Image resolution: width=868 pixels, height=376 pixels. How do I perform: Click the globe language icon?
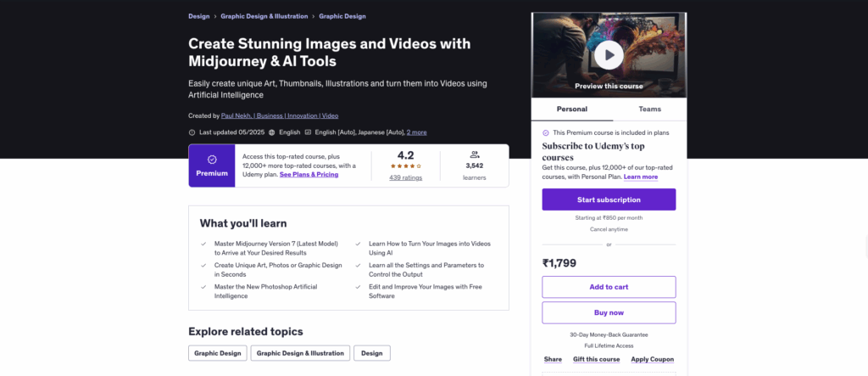coord(272,132)
